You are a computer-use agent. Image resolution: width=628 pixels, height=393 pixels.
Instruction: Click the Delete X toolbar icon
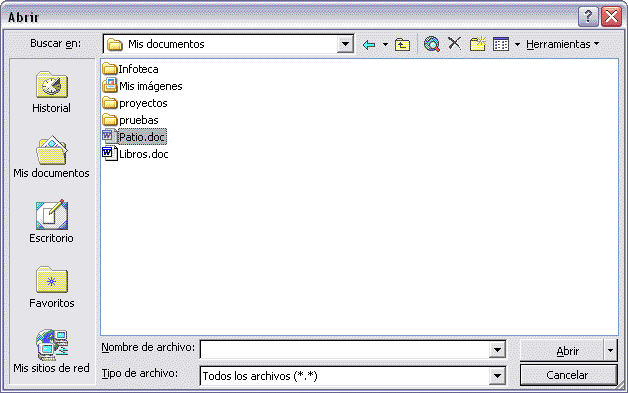click(x=455, y=43)
